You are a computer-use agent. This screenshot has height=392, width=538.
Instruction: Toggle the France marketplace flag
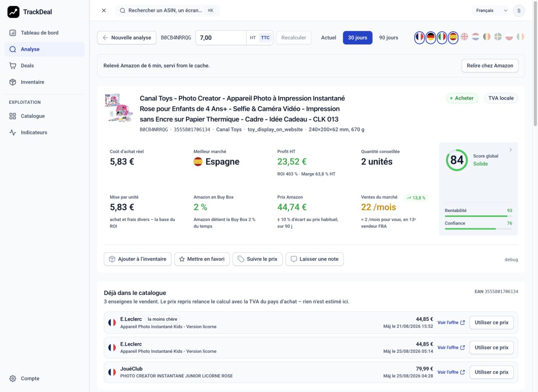coord(419,37)
